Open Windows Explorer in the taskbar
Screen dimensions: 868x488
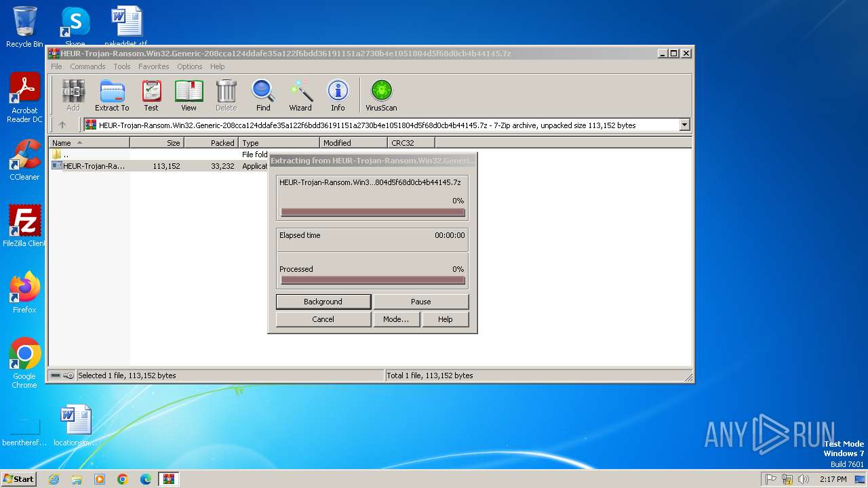(x=77, y=479)
